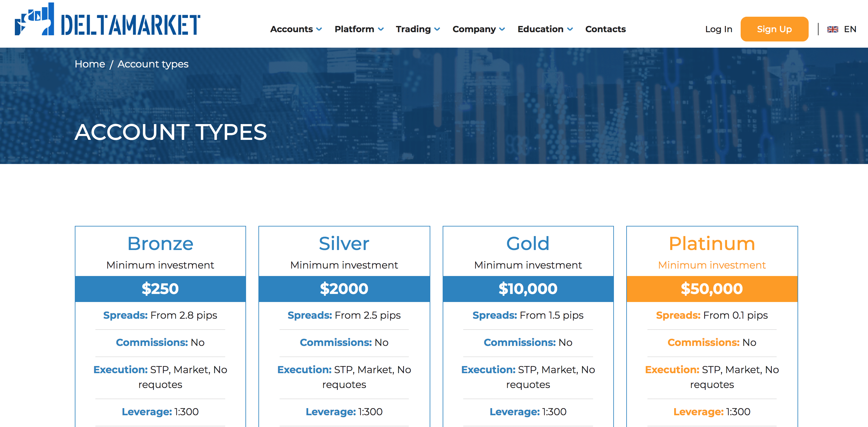868x427 pixels.
Task: Click the Silver Execution row
Action: tap(344, 377)
